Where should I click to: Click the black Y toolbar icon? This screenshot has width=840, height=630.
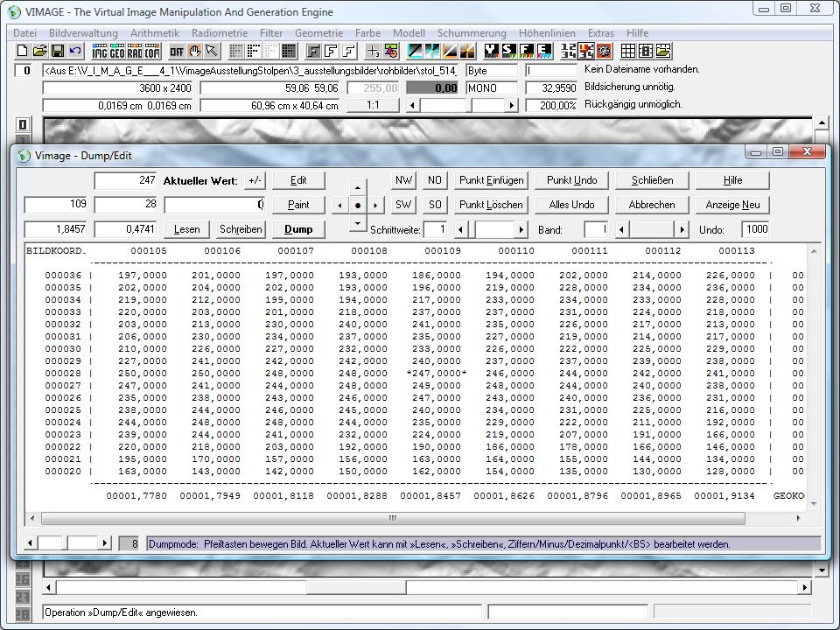click(x=492, y=51)
